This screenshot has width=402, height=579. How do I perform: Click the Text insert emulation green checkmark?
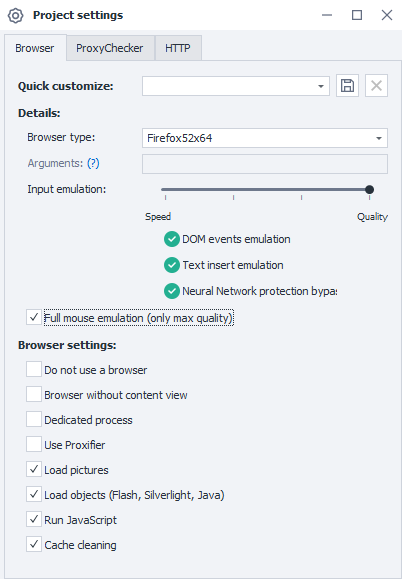tap(172, 265)
